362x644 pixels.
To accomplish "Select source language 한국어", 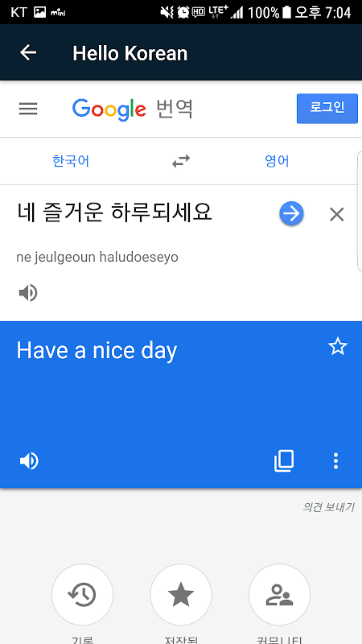I will 71,161.
